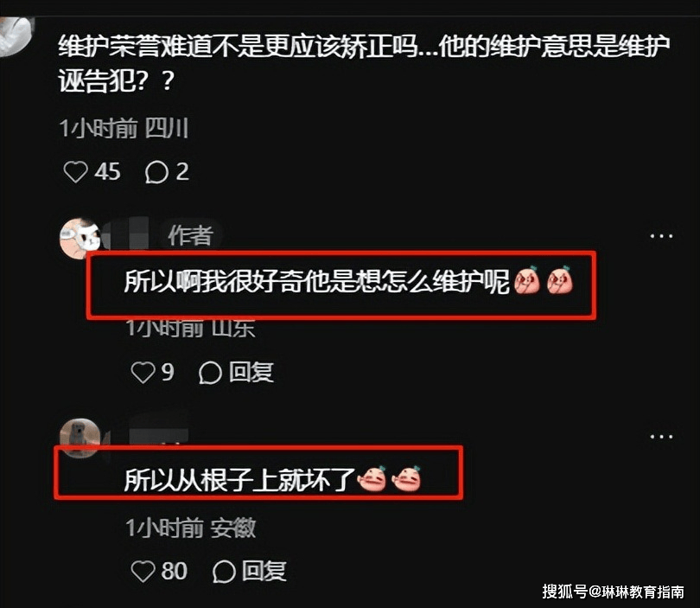This screenshot has width=700, height=608.
Task: Click the top comment about 维护荣誉
Action: click(x=364, y=63)
